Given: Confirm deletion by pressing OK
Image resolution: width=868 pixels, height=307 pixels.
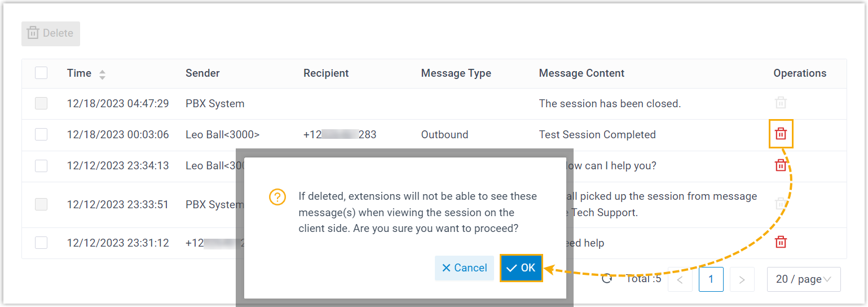Looking at the screenshot, I should coord(521,268).
